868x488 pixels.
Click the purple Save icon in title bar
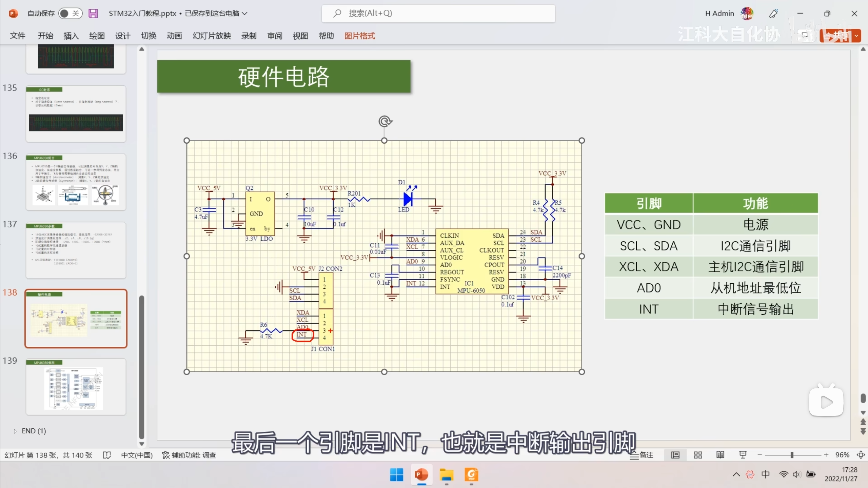click(x=93, y=14)
